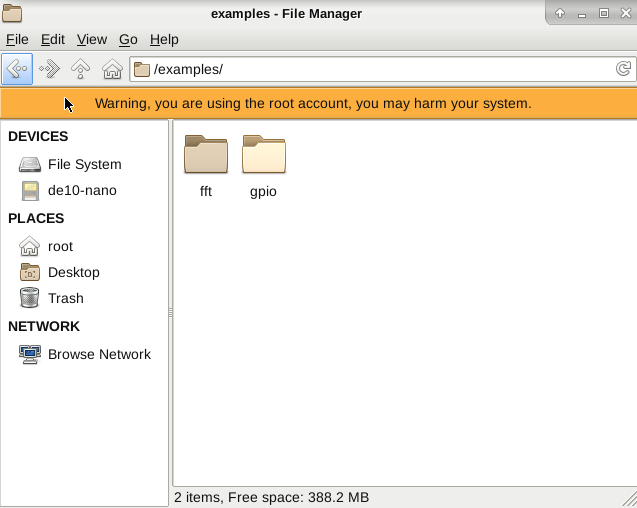Image resolution: width=637 pixels, height=508 pixels.
Task: Open the Trash
Action: tap(65, 298)
